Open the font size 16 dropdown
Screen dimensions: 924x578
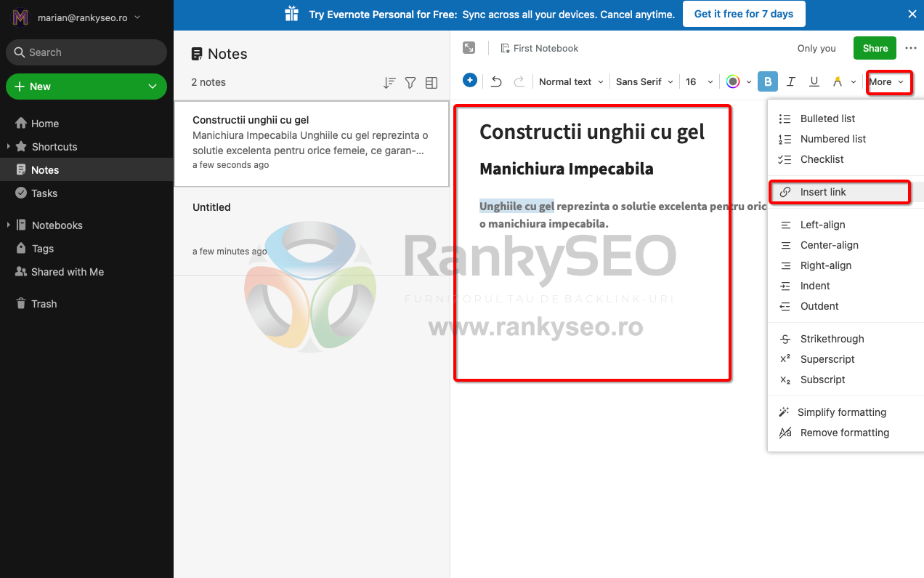point(700,82)
